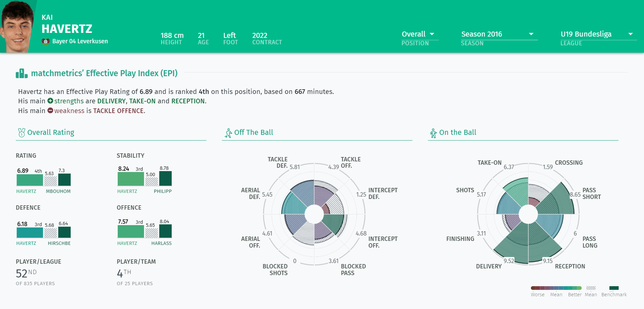Click the 2022 contract value
The image size is (644, 309).
click(260, 36)
